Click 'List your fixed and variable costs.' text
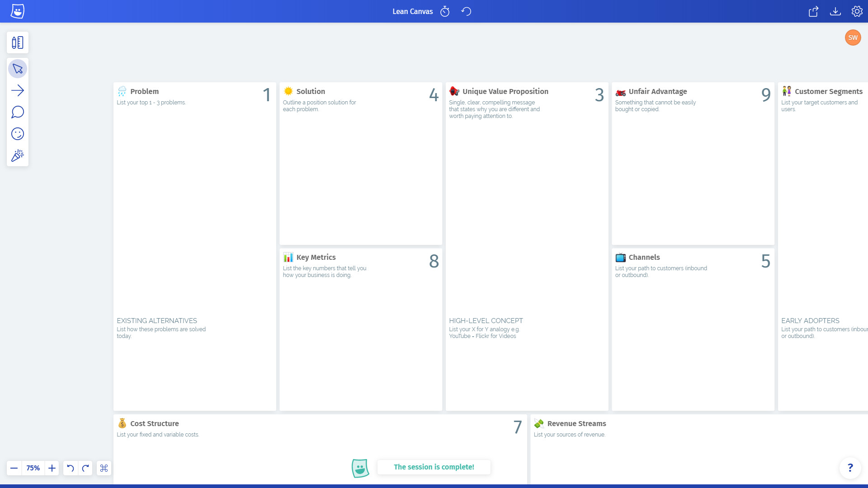Screen dimensions: 868x488 point(158,435)
